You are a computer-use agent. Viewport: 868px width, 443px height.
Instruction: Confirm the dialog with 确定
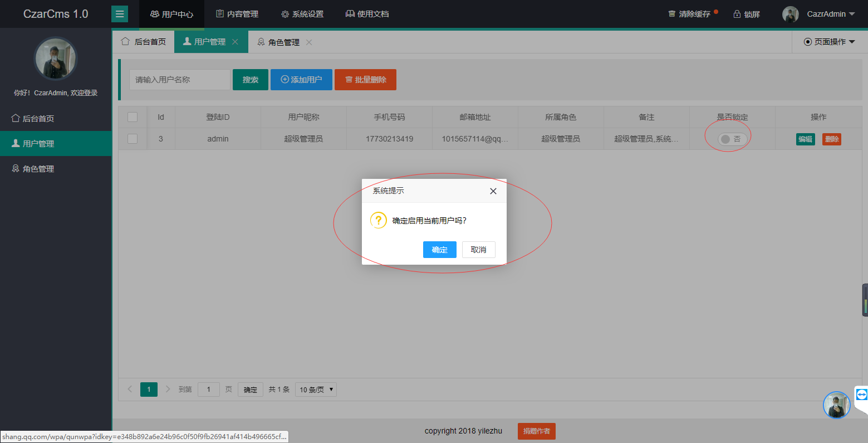pyautogui.click(x=440, y=250)
